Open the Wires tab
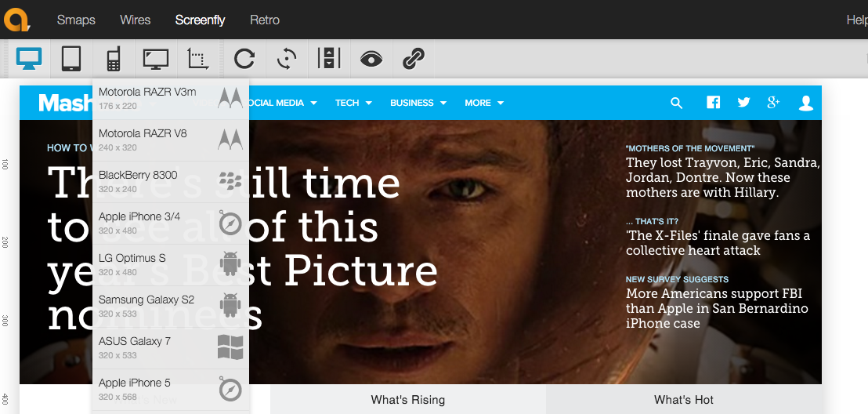Viewport: 868px width, 414px height. pyautogui.click(x=135, y=20)
